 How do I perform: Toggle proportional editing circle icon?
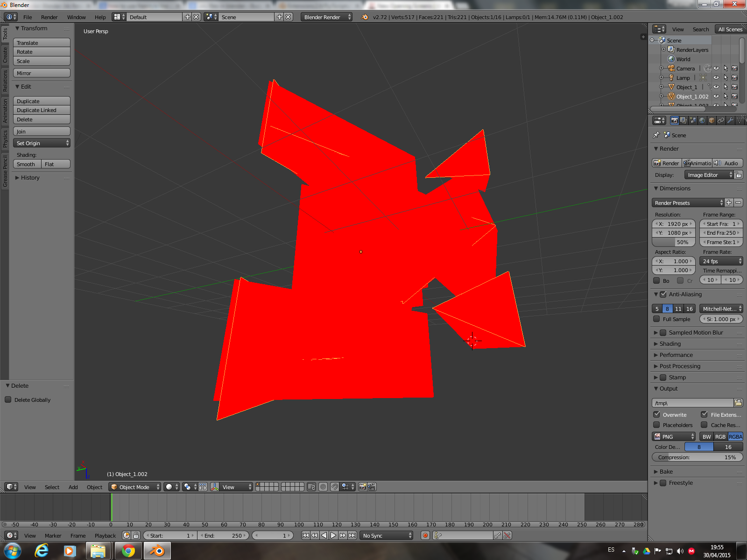tap(323, 487)
